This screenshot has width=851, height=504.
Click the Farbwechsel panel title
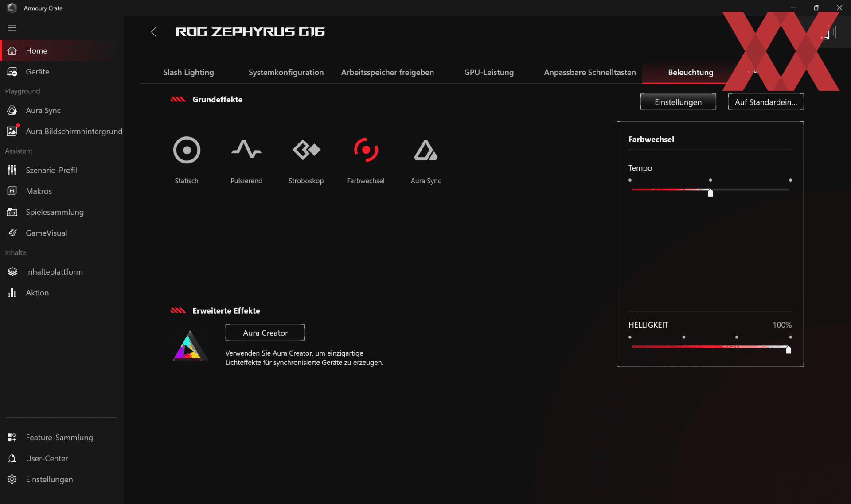[651, 140]
